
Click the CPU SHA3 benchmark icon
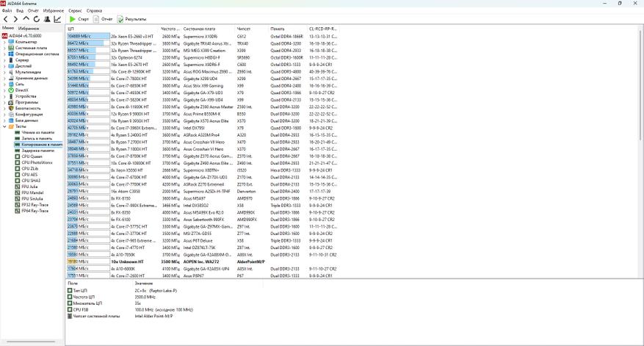(17, 181)
